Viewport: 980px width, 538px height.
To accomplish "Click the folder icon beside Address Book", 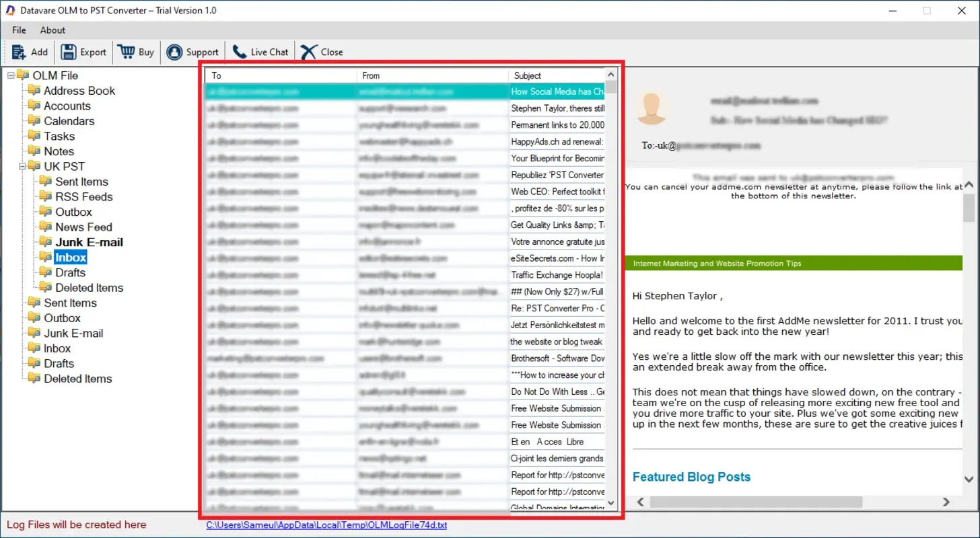I will pyautogui.click(x=34, y=90).
